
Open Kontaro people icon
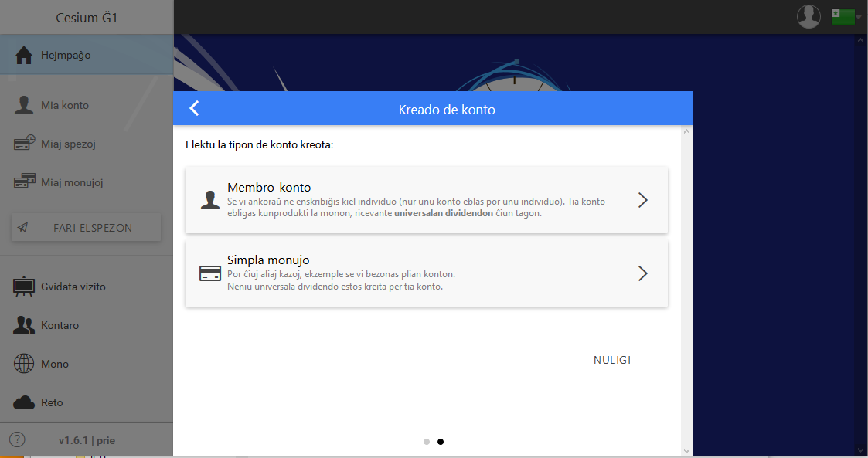24,325
